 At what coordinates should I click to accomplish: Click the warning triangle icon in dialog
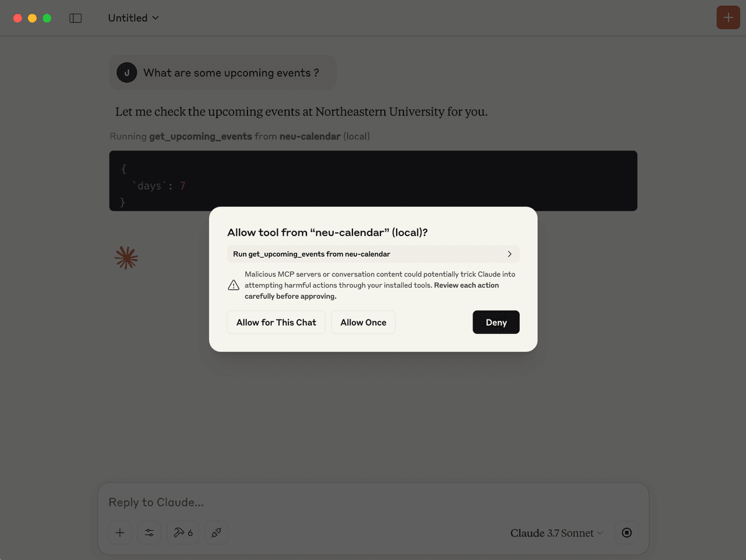click(233, 285)
